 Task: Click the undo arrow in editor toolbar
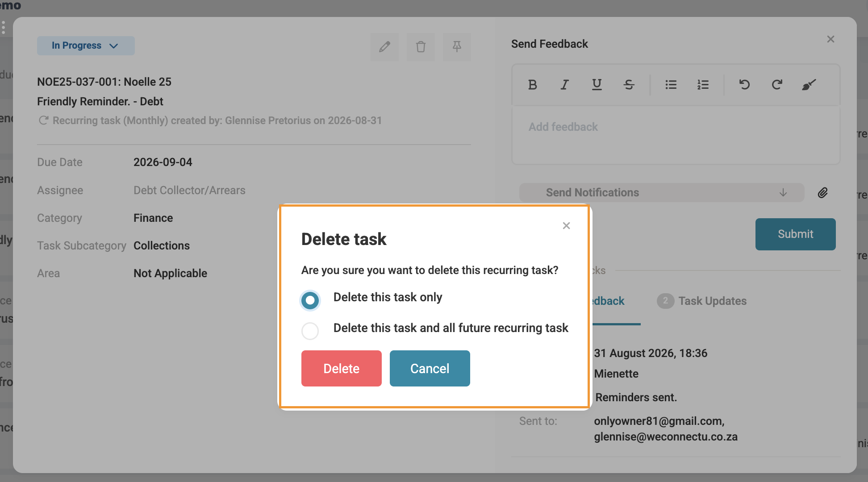pyautogui.click(x=744, y=84)
